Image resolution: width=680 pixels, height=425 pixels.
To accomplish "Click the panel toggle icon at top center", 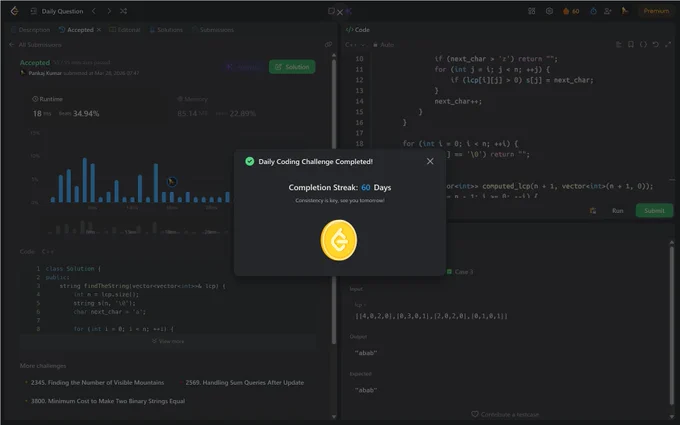I will tap(331, 11).
